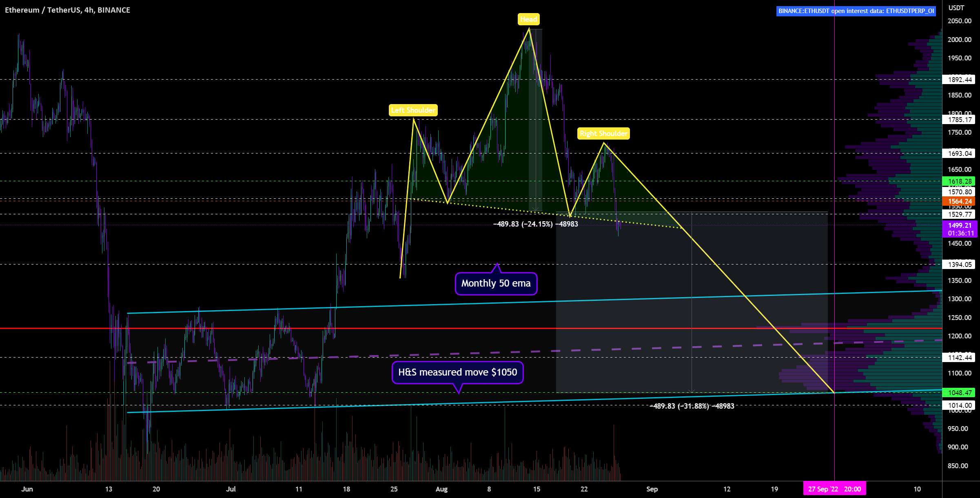
Task: Click the orange 1564.24 price label
Action: tap(960, 201)
